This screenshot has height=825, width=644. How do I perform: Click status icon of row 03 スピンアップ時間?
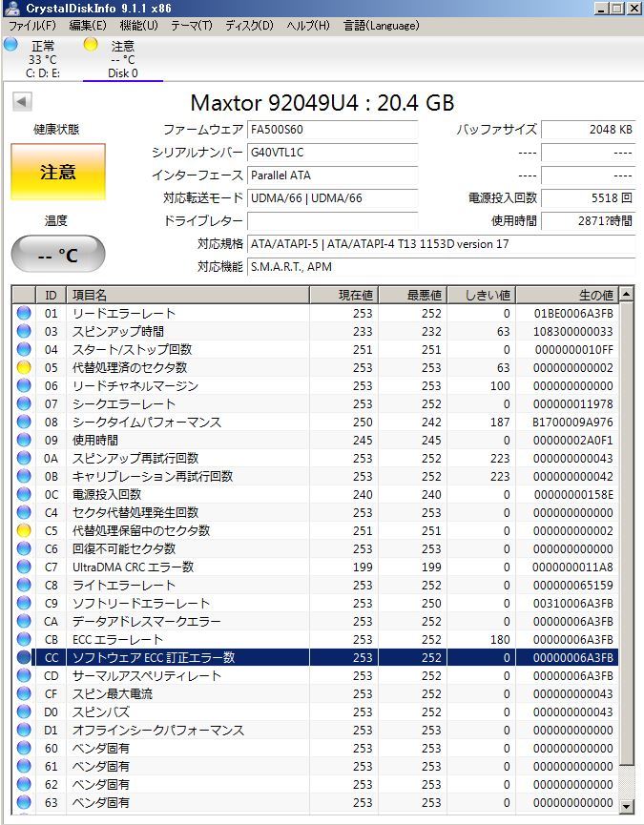[24, 331]
